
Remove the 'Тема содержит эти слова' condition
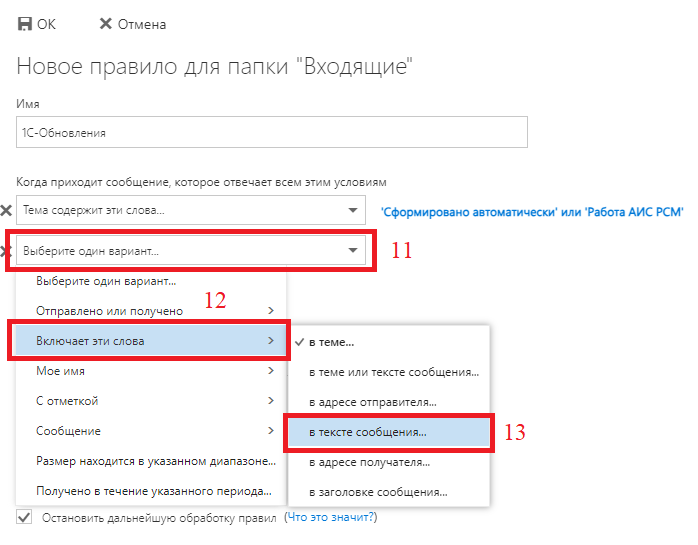click(x=6, y=211)
